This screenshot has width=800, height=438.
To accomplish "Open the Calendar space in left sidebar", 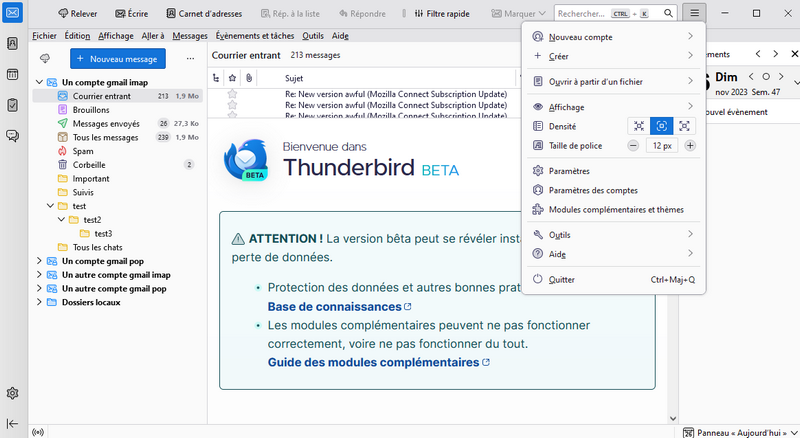I will click(12, 75).
